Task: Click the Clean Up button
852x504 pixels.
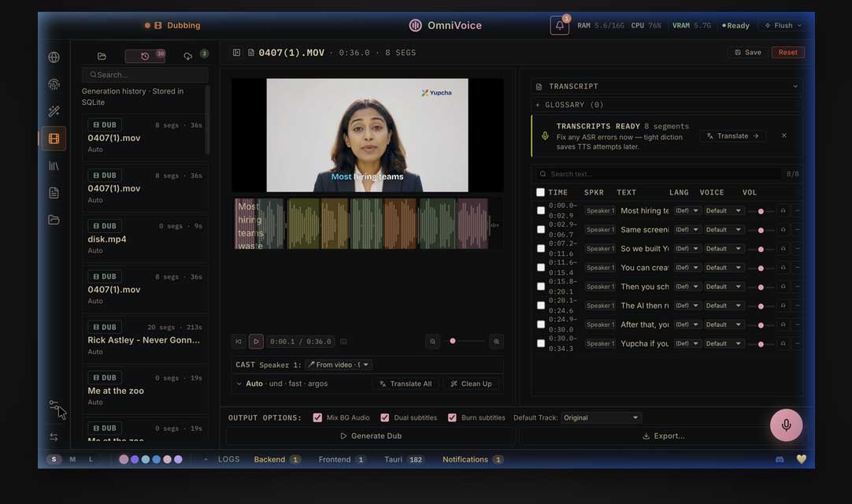Action: [471, 384]
